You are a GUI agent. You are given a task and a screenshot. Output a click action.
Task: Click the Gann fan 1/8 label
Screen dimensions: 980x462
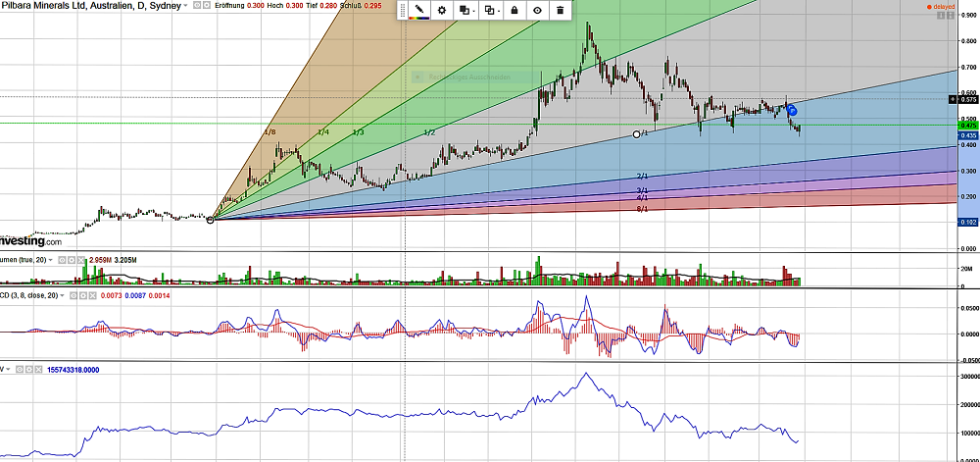(x=270, y=132)
